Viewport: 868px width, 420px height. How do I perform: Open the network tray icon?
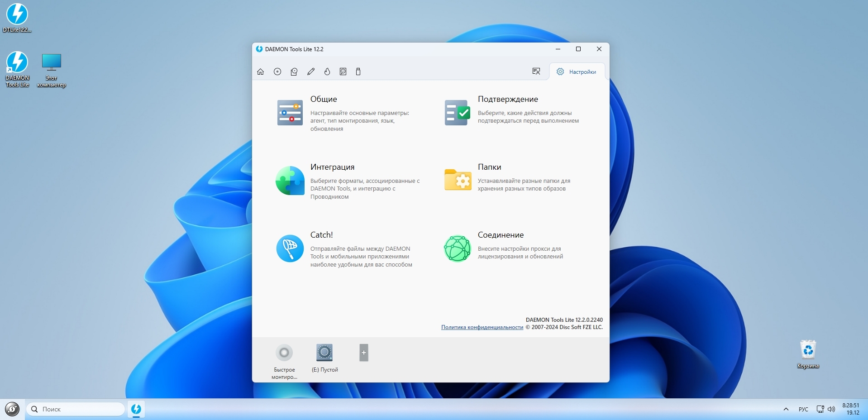pyautogui.click(x=820, y=409)
